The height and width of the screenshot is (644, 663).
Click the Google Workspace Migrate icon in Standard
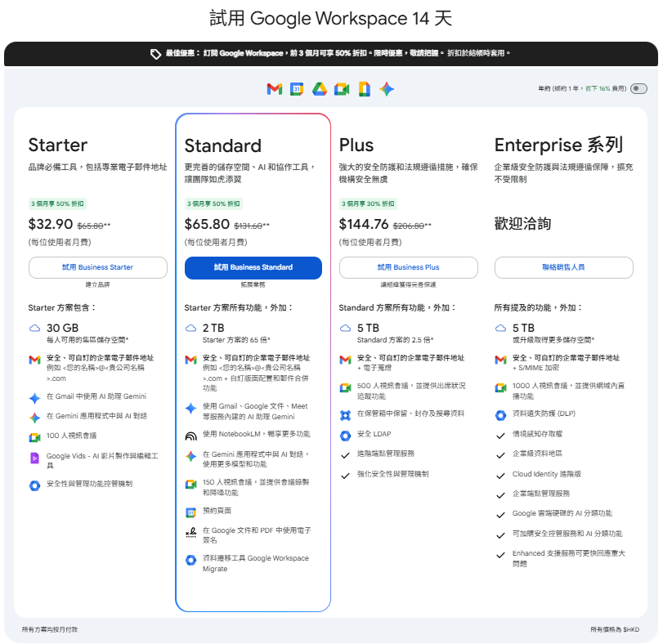click(190, 561)
